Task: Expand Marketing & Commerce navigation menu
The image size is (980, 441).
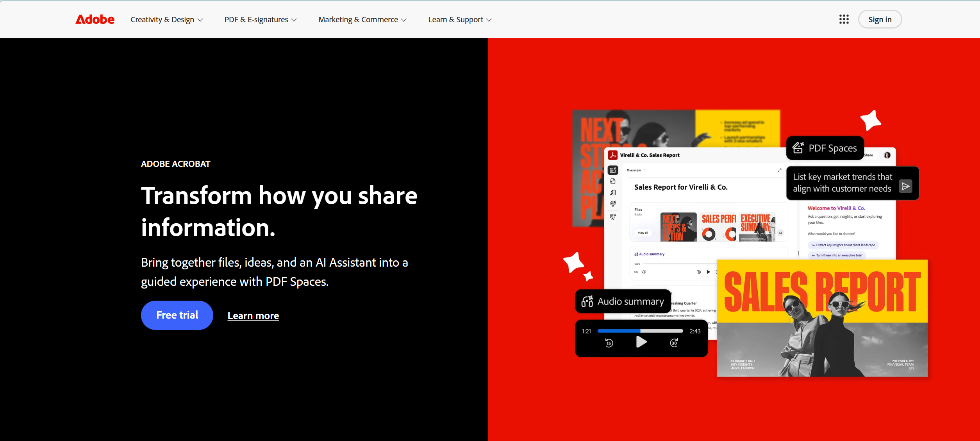Action: [x=362, y=20]
